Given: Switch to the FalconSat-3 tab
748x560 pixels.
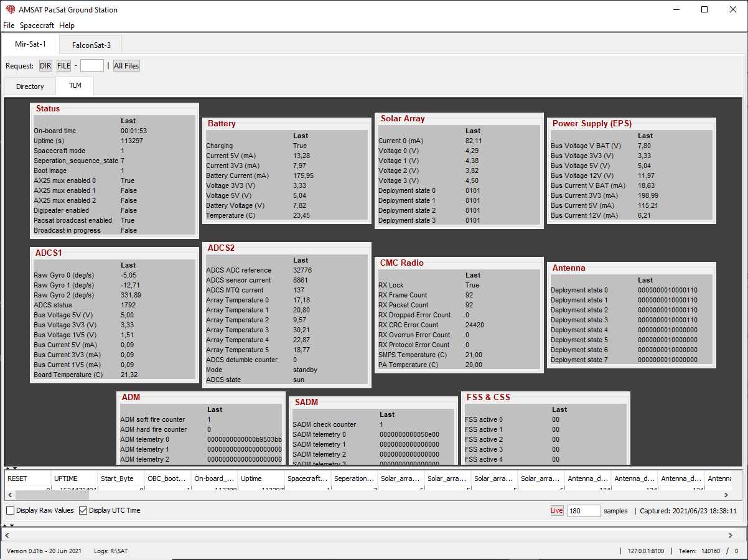Looking at the screenshot, I should click(91, 45).
